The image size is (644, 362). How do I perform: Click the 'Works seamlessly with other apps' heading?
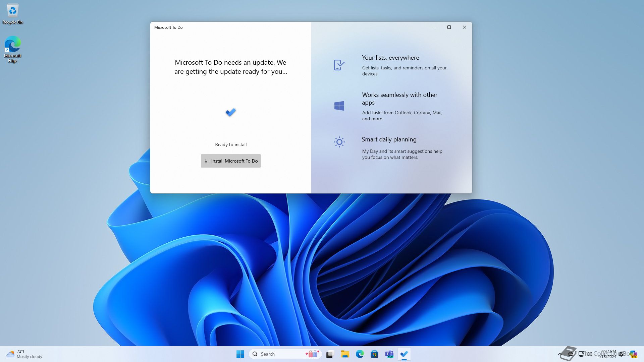399,99
